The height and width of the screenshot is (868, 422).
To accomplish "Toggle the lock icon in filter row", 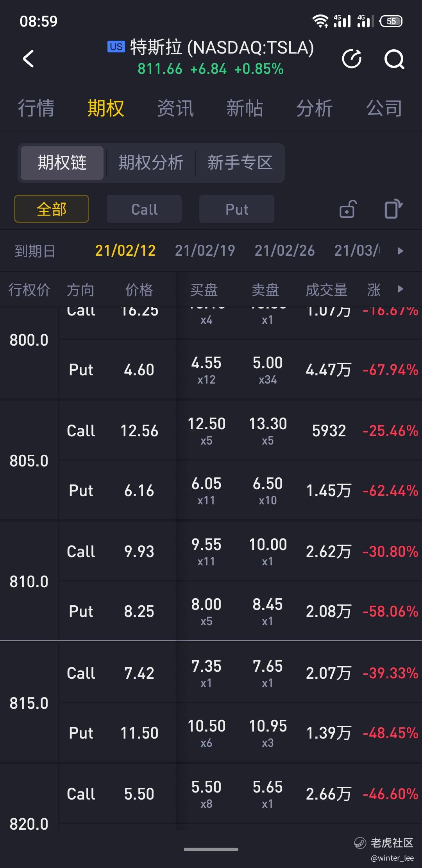I will click(348, 209).
